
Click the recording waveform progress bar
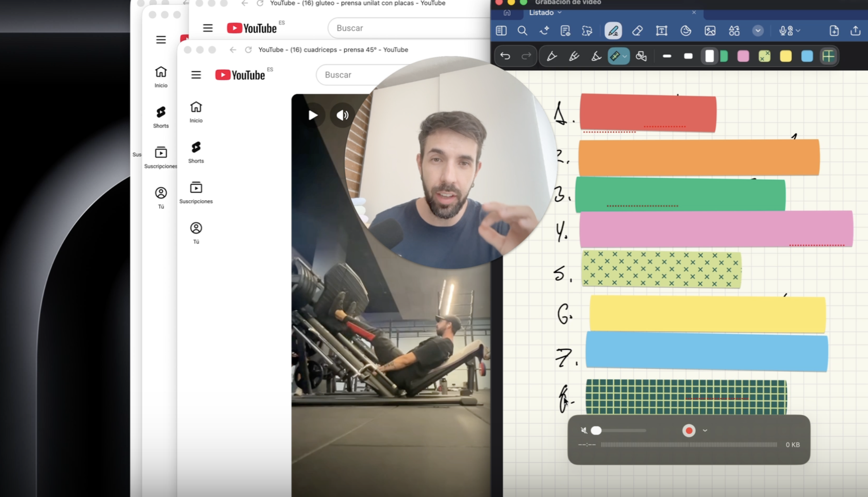pyautogui.click(x=689, y=445)
